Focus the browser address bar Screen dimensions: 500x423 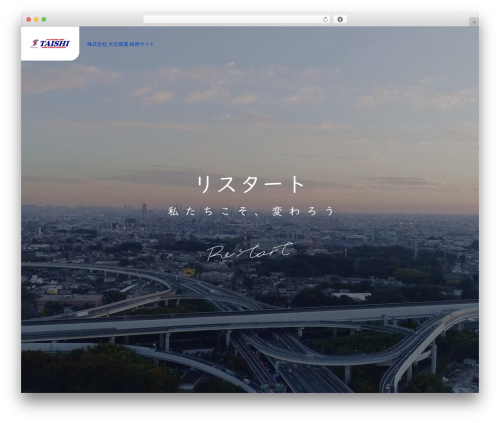point(237,19)
